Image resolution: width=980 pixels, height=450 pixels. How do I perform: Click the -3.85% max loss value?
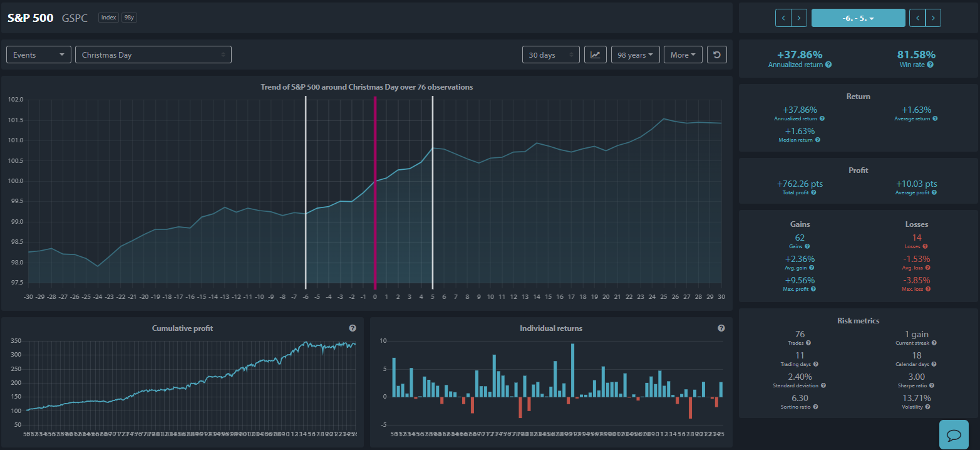tap(917, 280)
